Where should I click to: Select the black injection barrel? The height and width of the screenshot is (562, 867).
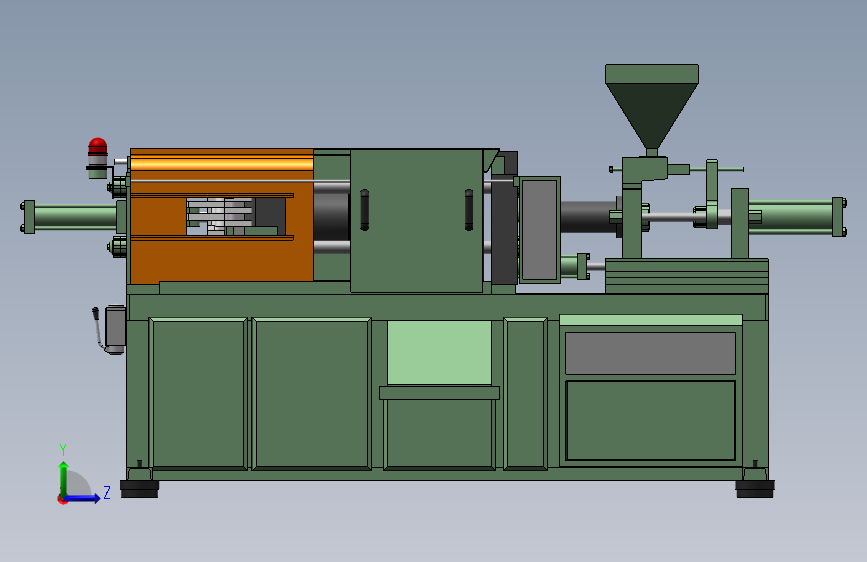(x=588, y=217)
